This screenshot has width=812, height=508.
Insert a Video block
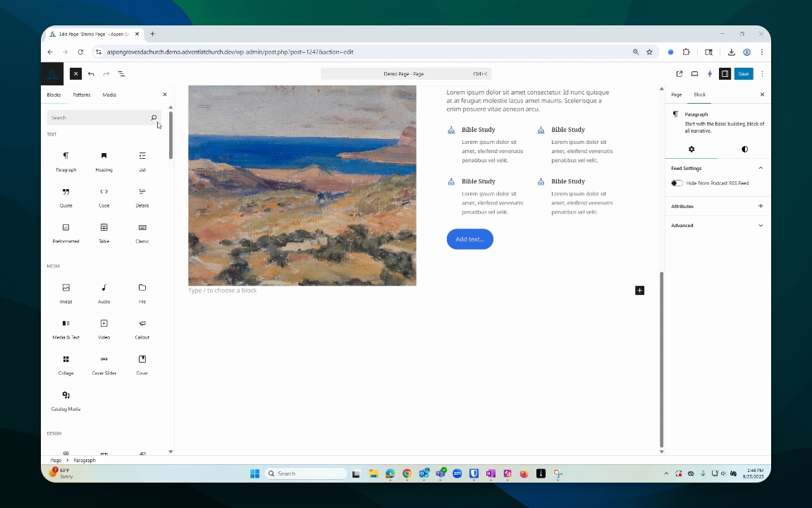coord(104,329)
